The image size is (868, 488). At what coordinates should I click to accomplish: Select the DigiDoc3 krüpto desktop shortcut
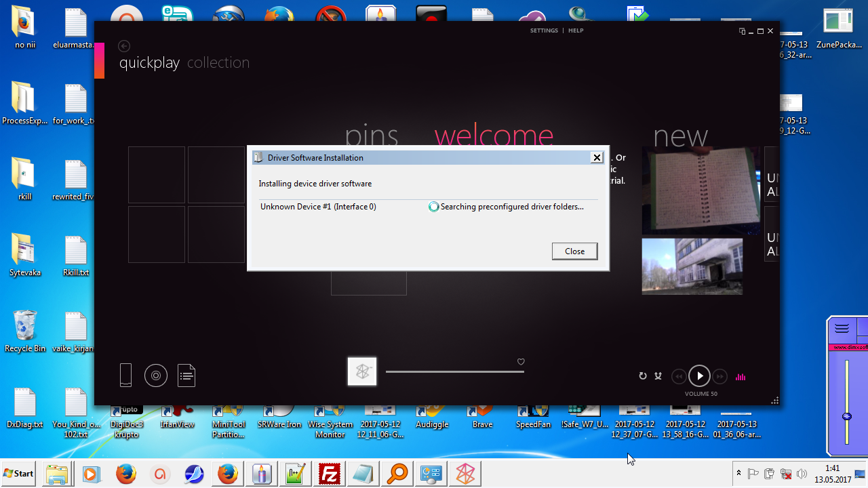(x=127, y=421)
